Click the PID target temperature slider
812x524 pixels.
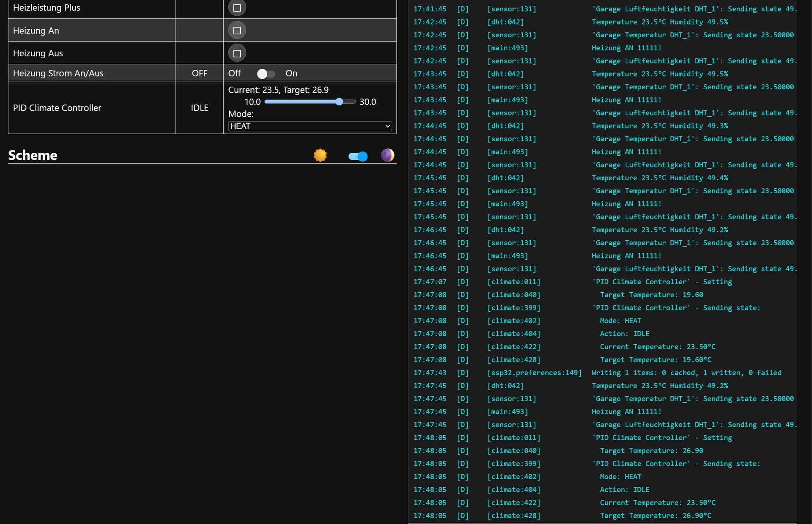(x=310, y=102)
